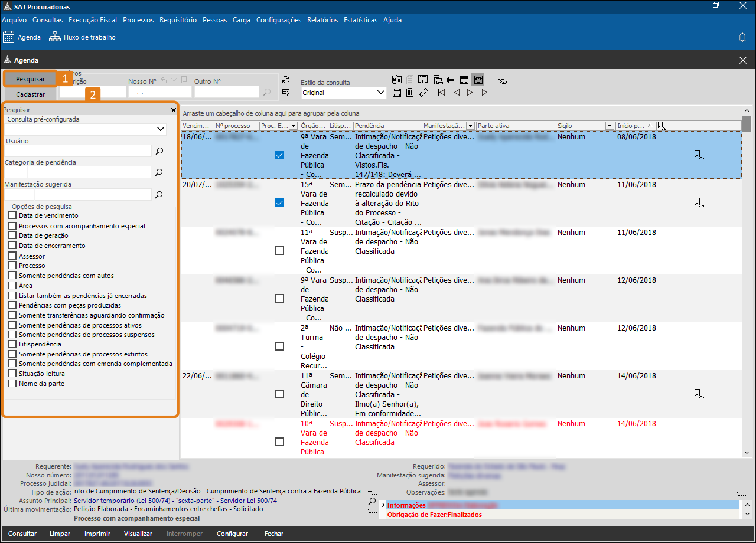Check Proc. E box in 10ª Vara red row
Viewport: 756px width, 543px height.
[280, 441]
